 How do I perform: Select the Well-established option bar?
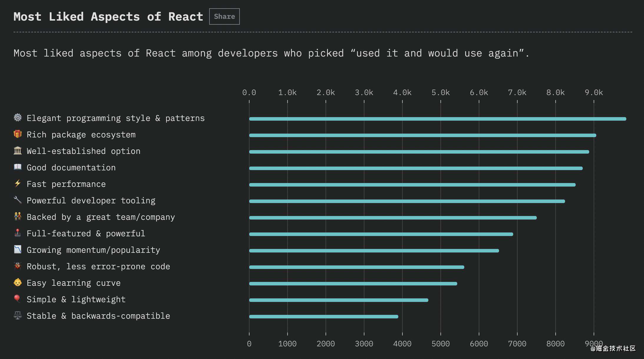point(419,152)
